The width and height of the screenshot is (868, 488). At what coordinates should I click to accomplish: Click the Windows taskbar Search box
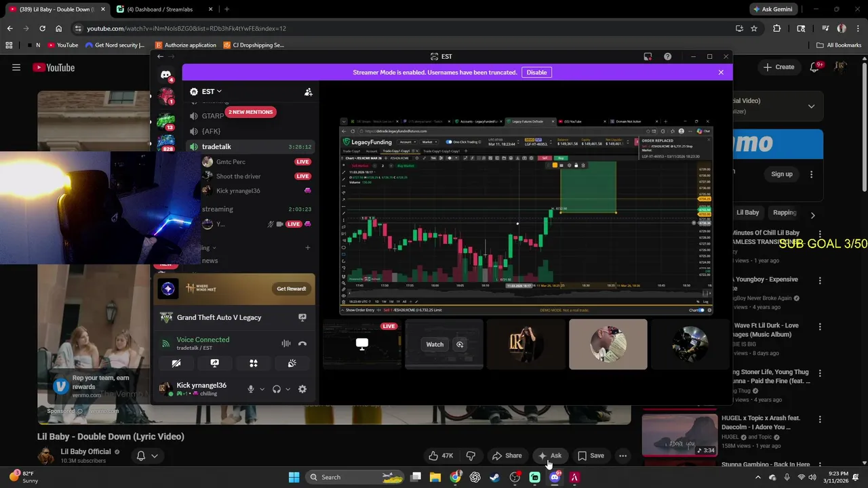tap(355, 477)
